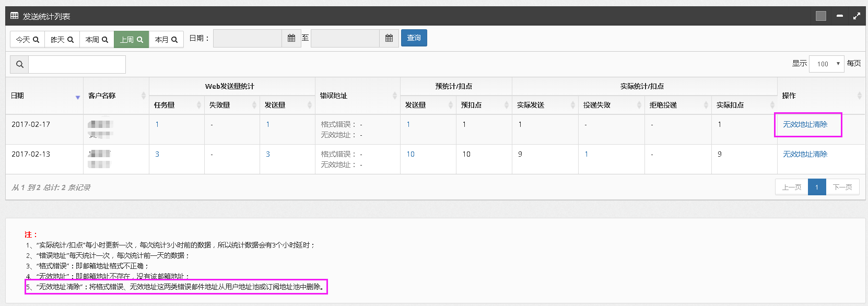Toggle the 上周 date filter
This screenshot has width=868, height=306.
coord(132,40)
